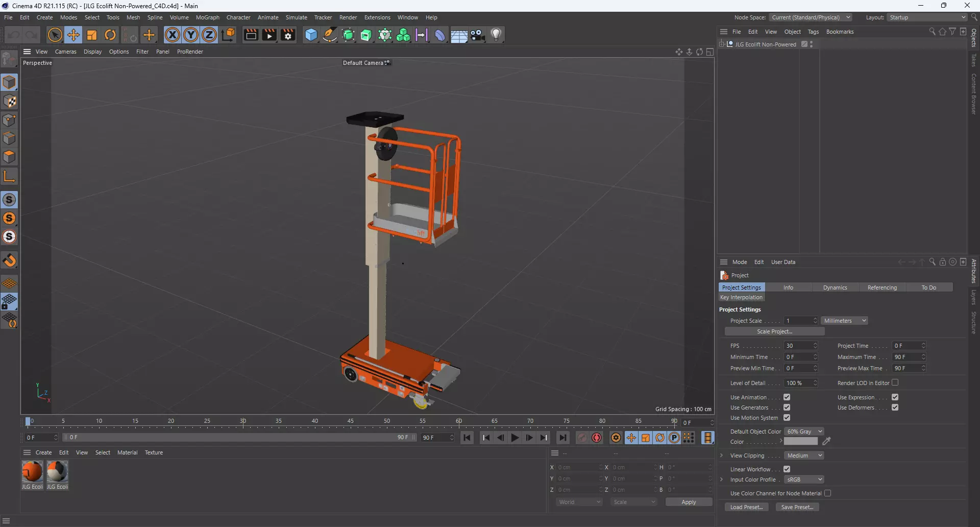Toggle Use Expression checkbox

(x=895, y=397)
